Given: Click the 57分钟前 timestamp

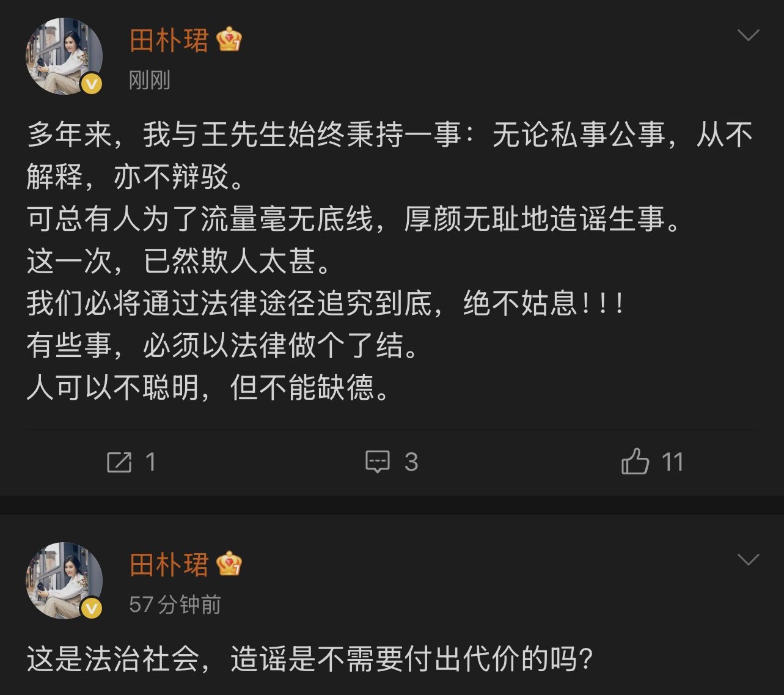Looking at the screenshot, I should coord(175,605).
